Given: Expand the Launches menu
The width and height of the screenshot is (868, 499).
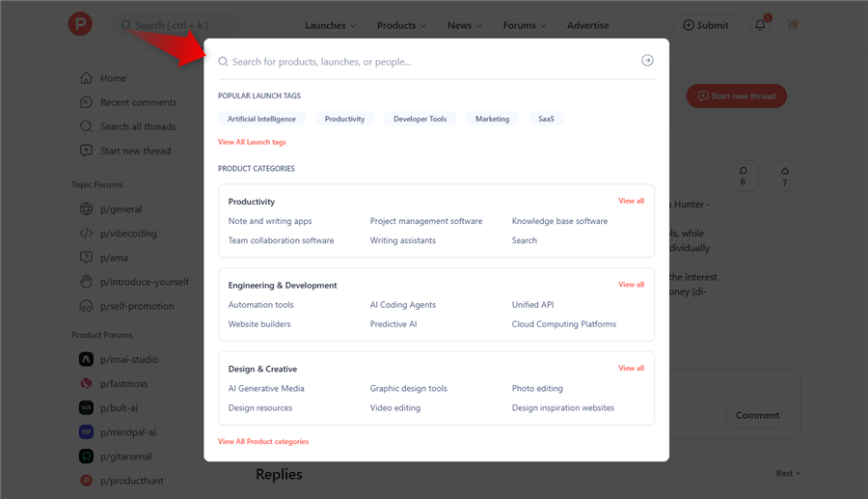Looking at the screenshot, I should click(x=330, y=25).
